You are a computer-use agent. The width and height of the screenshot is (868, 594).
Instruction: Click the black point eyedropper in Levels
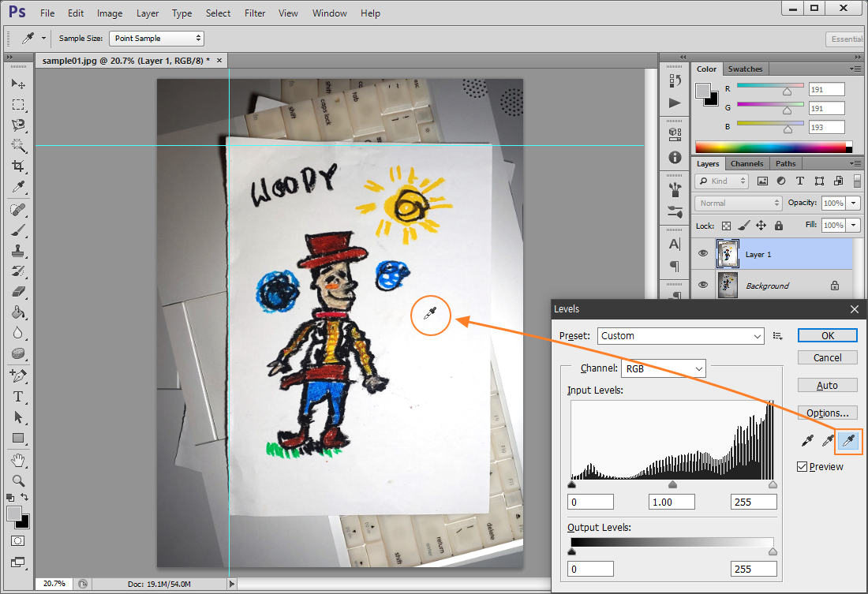(808, 441)
